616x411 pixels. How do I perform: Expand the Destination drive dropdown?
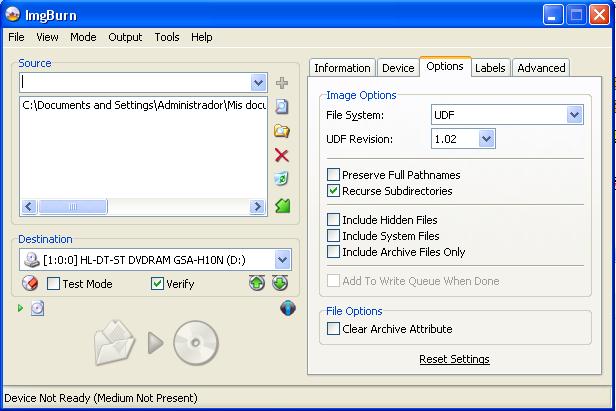coord(282,260)
